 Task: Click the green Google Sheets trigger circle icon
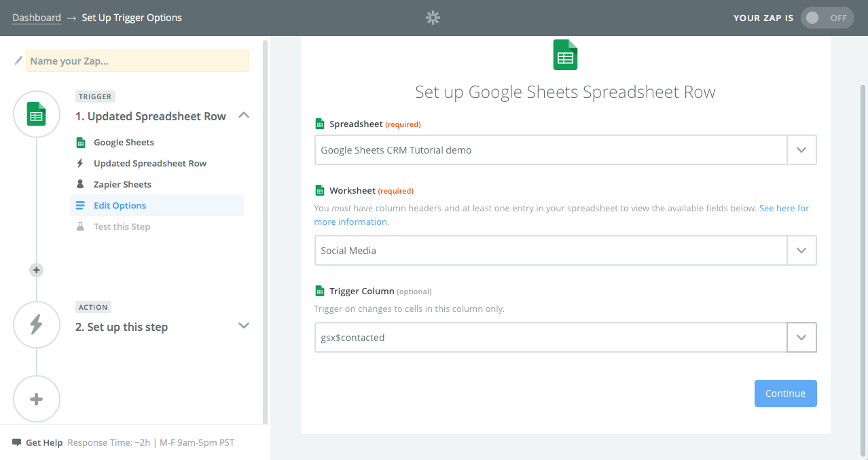(x=37, y=114)
